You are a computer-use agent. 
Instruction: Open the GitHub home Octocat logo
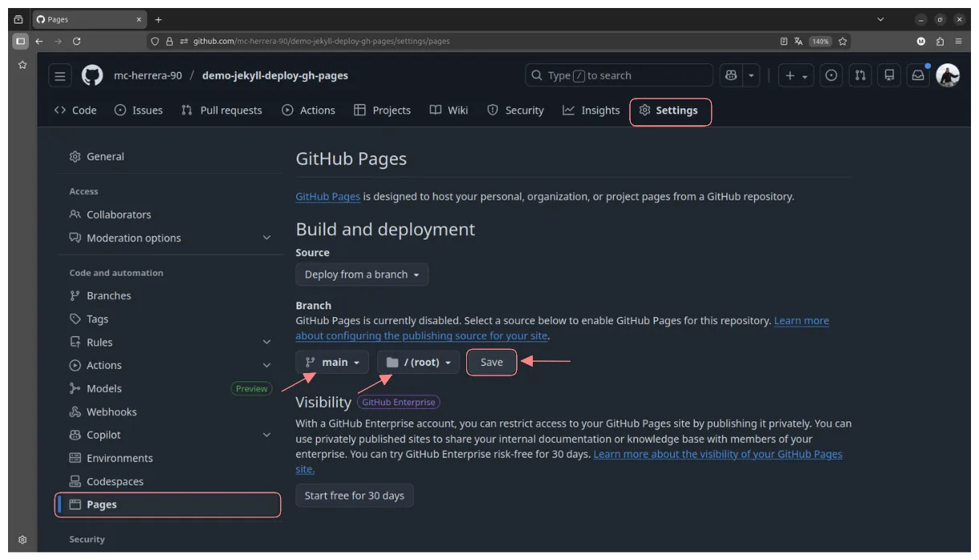pyautogui.click(x=91, y=75)
